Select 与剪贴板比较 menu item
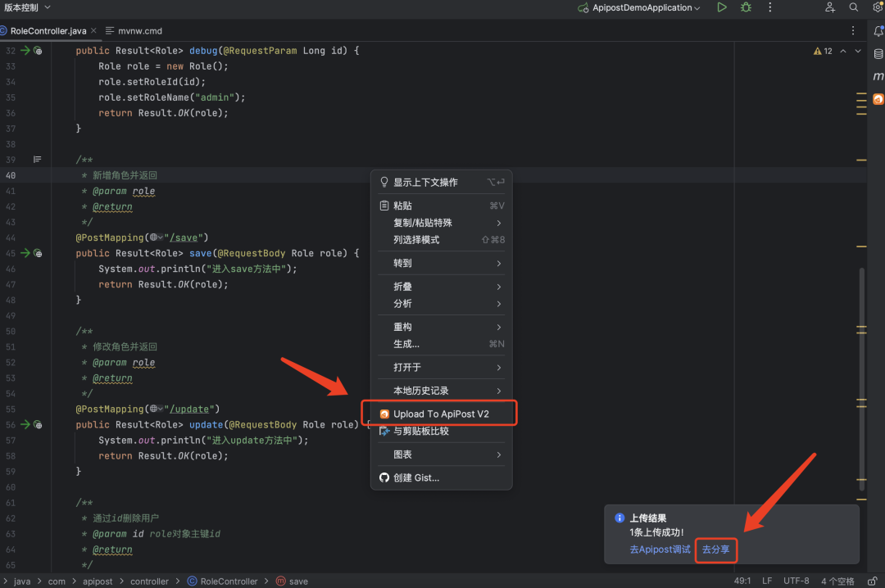 (442, 431)
